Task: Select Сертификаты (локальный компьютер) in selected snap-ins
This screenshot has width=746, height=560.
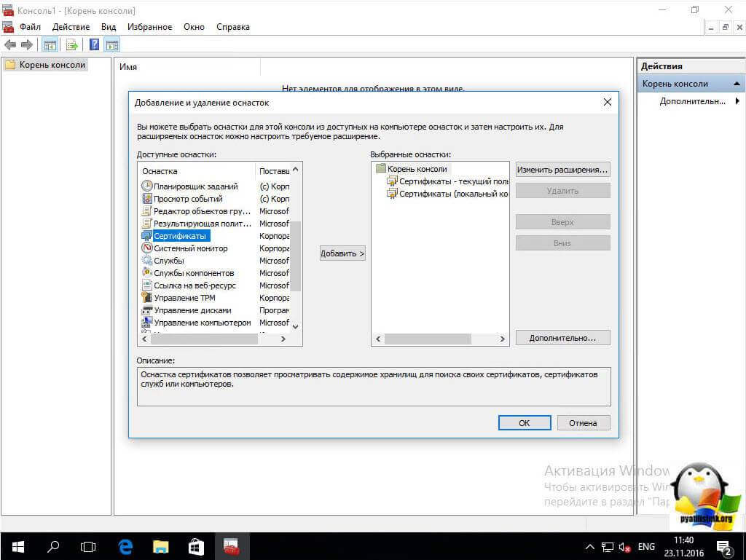Action: pyautogui.click(x=453, y=194)
